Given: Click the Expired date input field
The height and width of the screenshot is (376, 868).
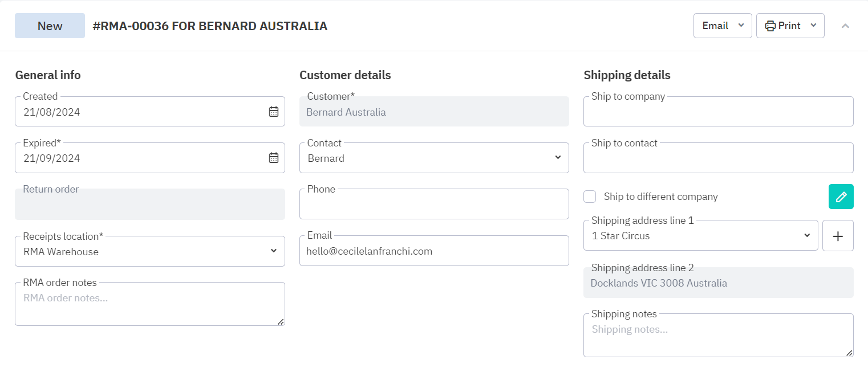Looking at the screenshot, I should pos(137,158).
